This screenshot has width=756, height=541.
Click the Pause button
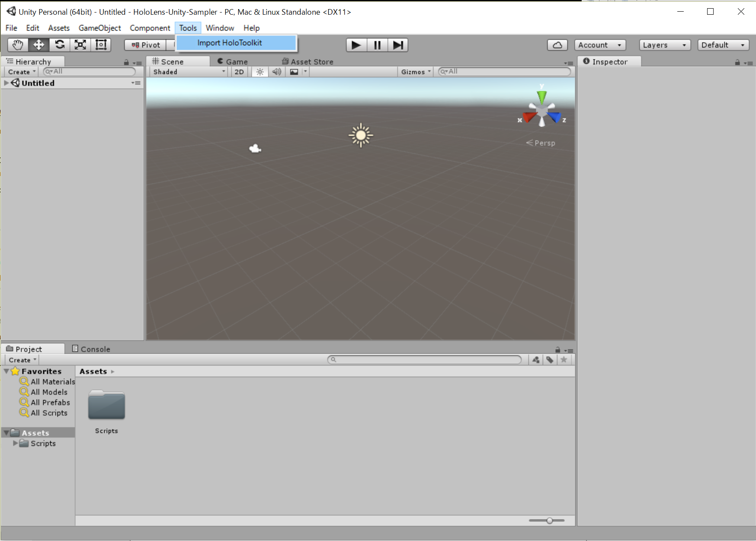[x=377, y=45]
